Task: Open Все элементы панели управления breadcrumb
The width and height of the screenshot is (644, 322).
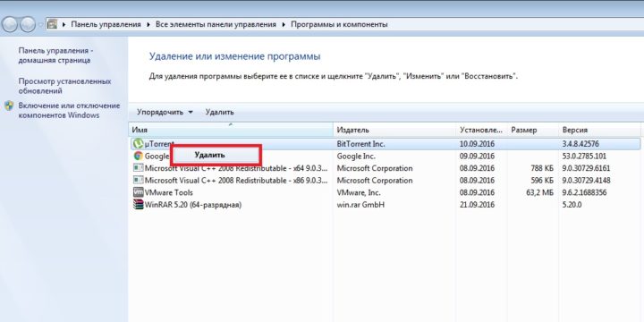Action: pyautogui.click(x=216, y=25)
